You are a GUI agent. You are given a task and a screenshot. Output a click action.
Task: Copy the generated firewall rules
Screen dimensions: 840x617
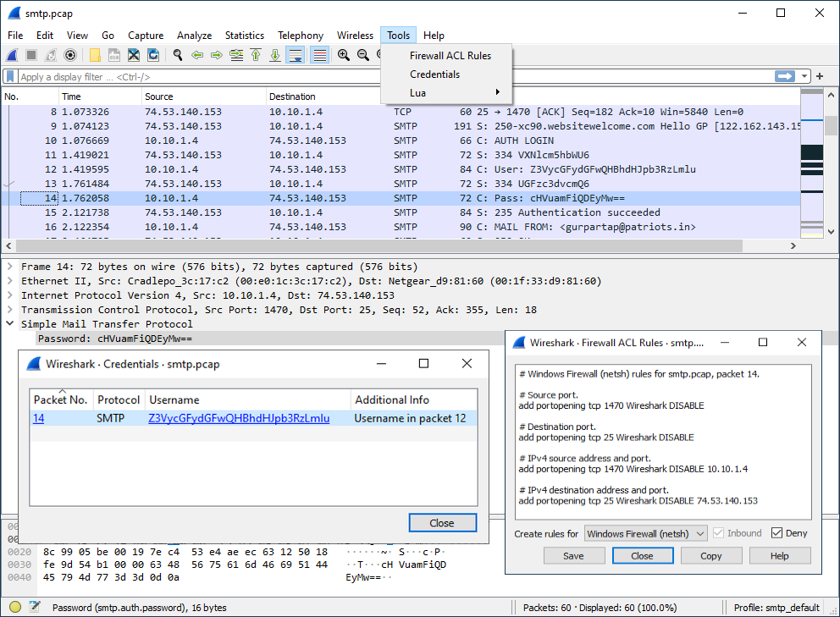[711, 555]
